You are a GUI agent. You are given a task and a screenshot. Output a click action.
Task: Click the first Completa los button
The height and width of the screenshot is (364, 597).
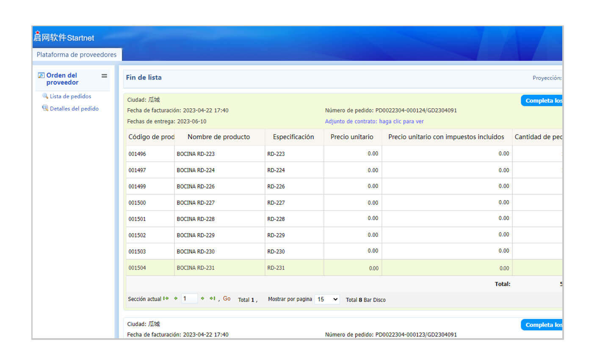[x=542, y=101]
